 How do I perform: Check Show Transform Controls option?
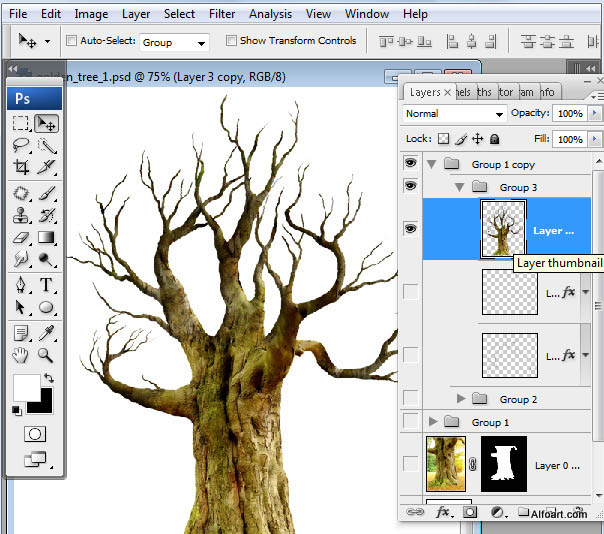point(231,41)
